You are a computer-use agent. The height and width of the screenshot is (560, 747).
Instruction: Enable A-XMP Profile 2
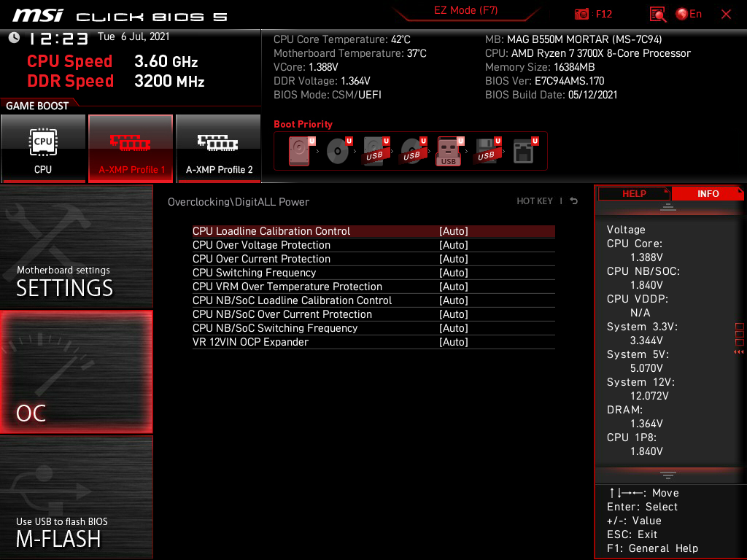tap(219, 148)
